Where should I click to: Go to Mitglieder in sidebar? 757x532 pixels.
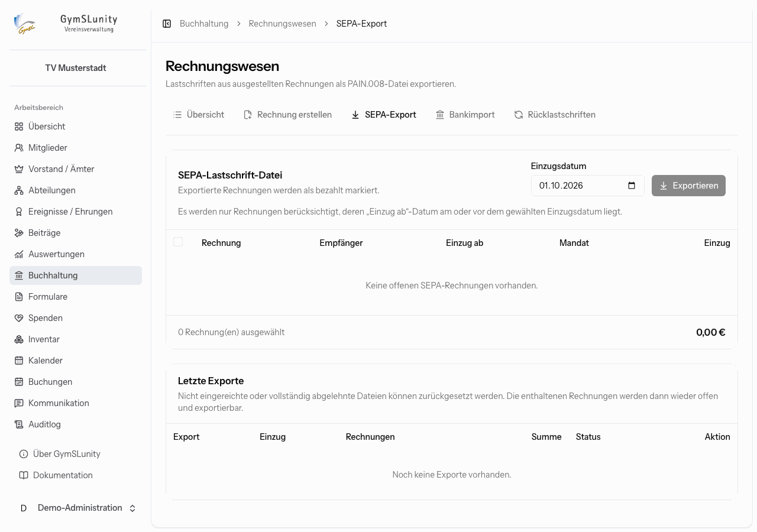coord(76,148)
